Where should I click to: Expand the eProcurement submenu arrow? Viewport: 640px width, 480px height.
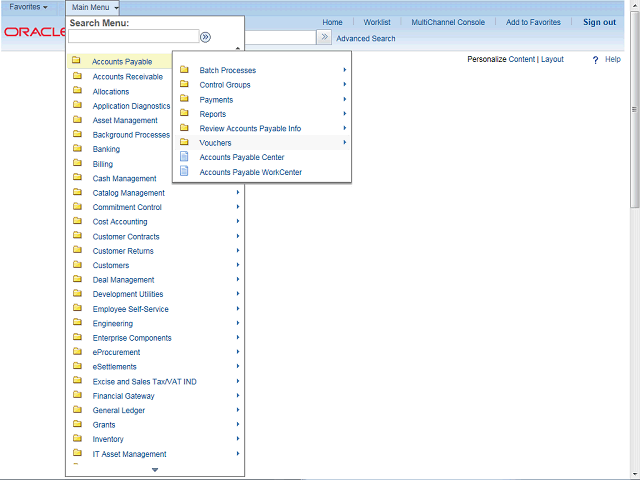(x=237, y=352)
